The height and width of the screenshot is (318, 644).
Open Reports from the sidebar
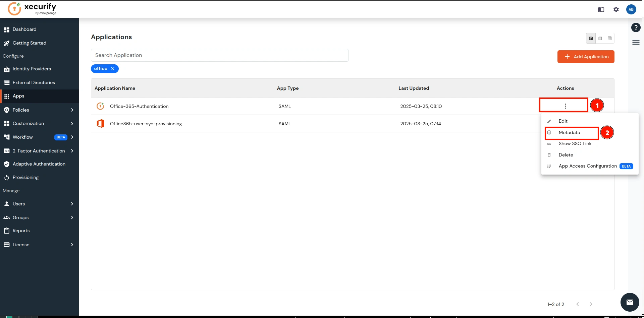[x=21, y=231]
